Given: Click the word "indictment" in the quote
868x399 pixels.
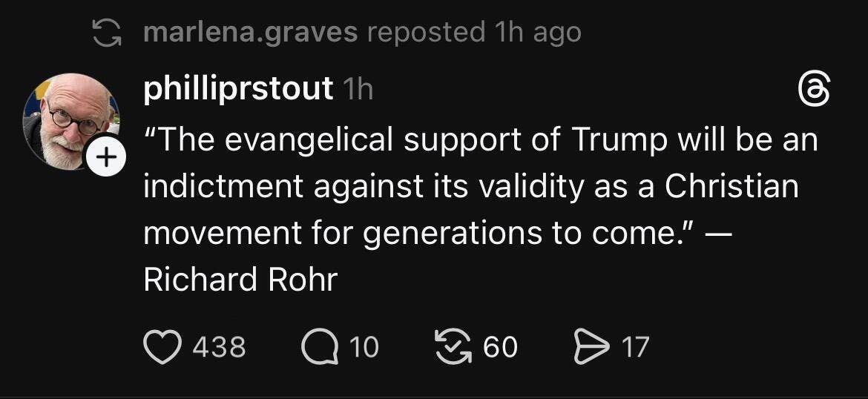Looking at the screenshot, I should [x=223, y=186].
